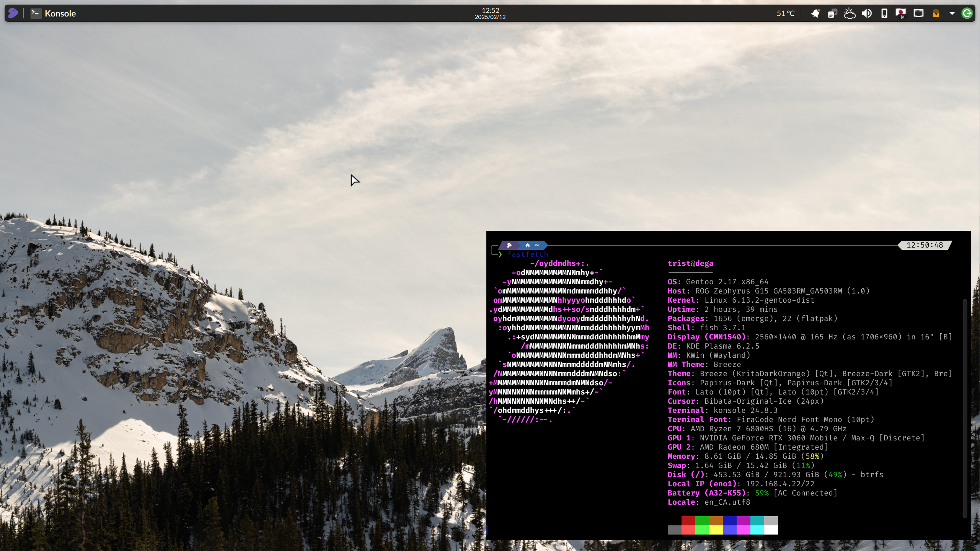Expand hidden system tray icons arrow
This screenshot has width=980, height=551.
[x=952, y=13]
